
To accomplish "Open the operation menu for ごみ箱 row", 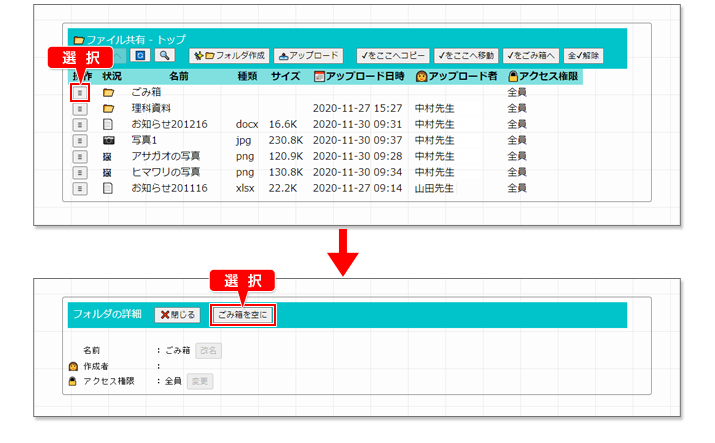I will pyautogui.click(x=80, y=93).
